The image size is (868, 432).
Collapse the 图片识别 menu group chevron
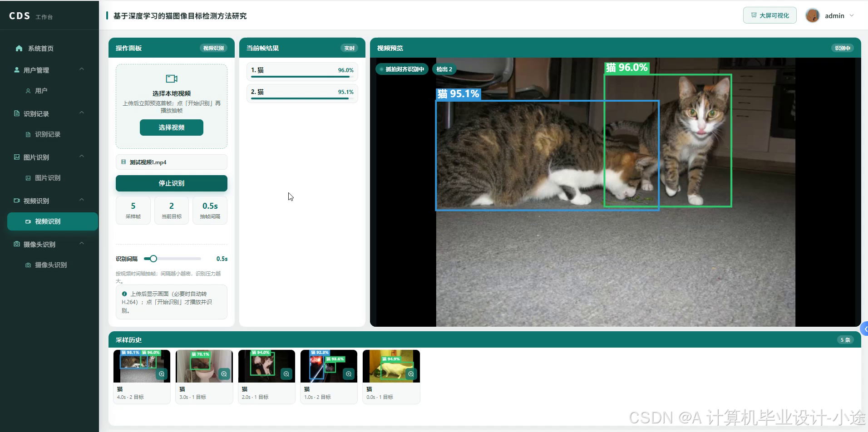pyautogui.click(x=82, y=156)
